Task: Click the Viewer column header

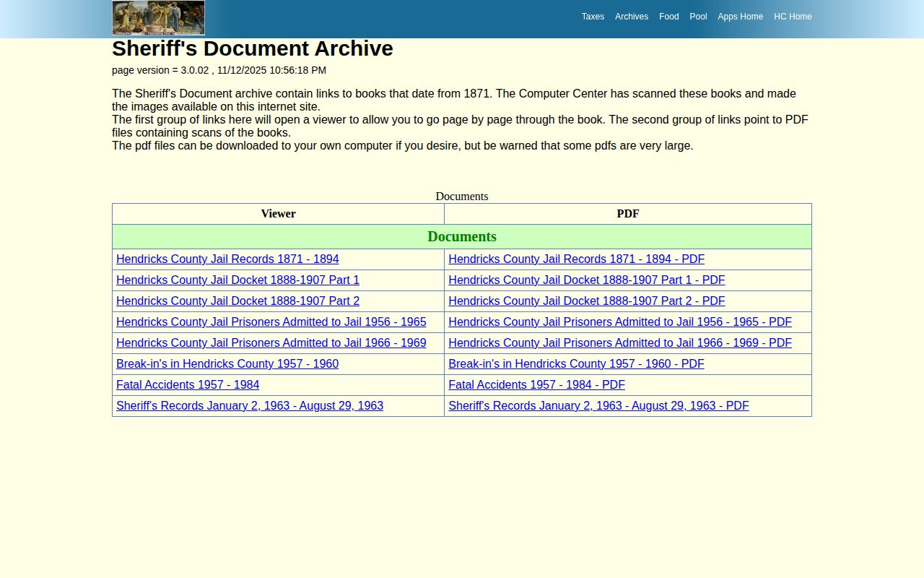Action: pos(278,214)
